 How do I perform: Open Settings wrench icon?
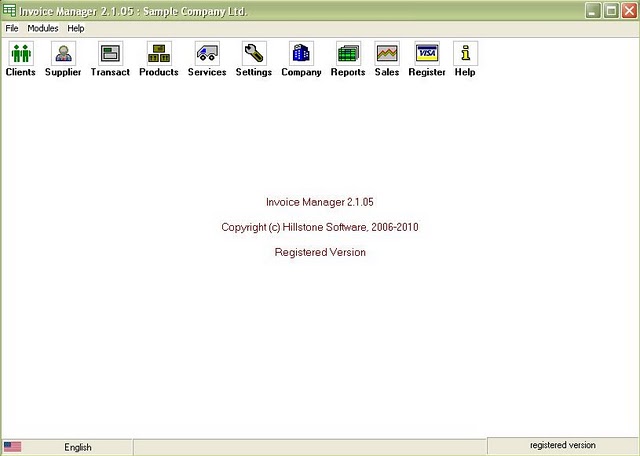[x=254, y=53]
